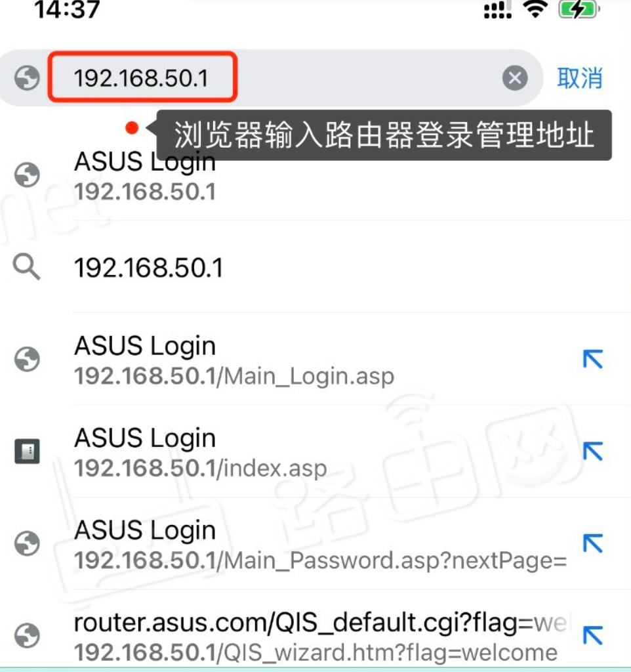Screen dimensions: 631x672
Task: Clear the address bar with X icon
Action: [x=514, y=78]
